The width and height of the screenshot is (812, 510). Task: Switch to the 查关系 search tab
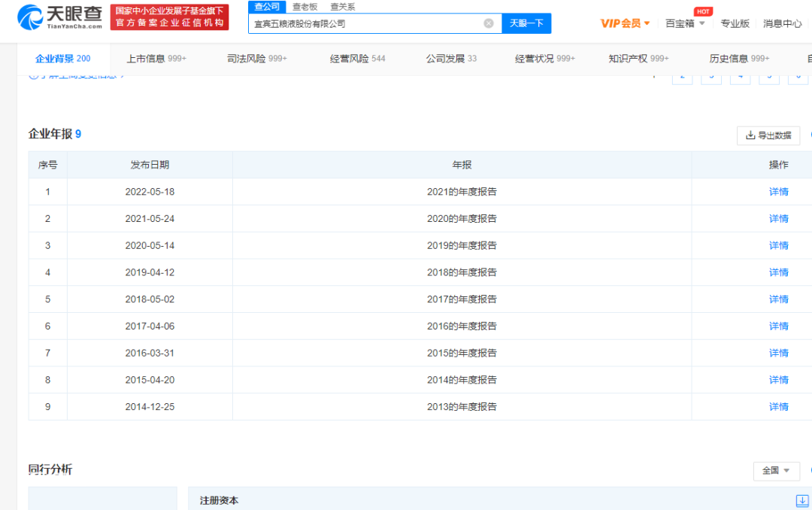[343, 7]
